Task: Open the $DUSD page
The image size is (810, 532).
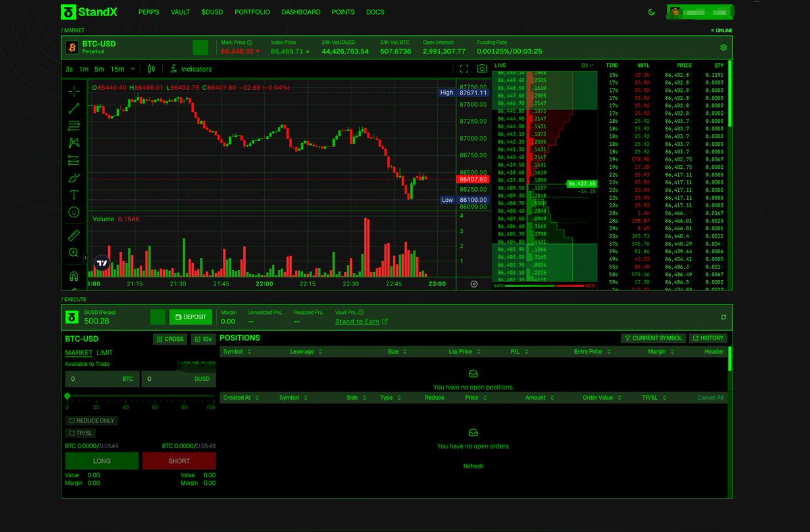Action: (x=212, y=12)
